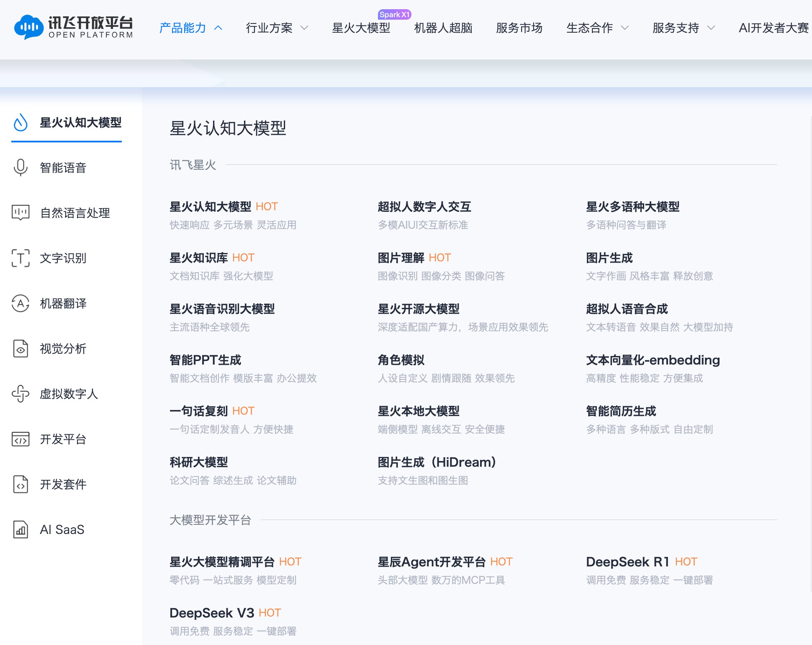Open 机器人超脑 in the top navigation
This screenshot has height=645, width=812.
click(x=443, y=28)
